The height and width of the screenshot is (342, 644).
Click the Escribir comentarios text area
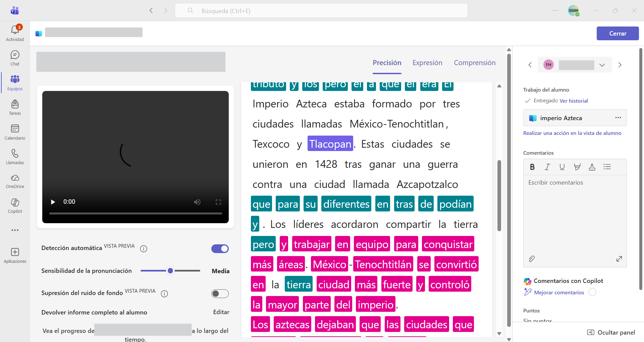[575, 215]
